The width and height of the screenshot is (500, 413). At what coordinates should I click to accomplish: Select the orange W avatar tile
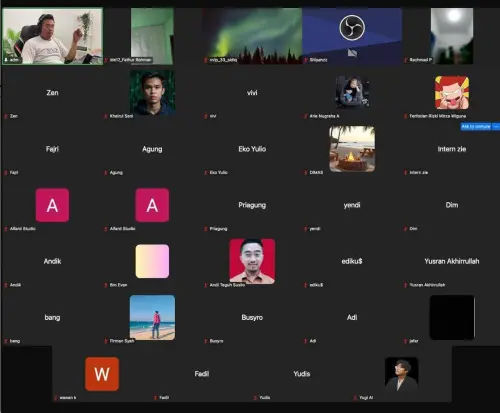[102, 374]
